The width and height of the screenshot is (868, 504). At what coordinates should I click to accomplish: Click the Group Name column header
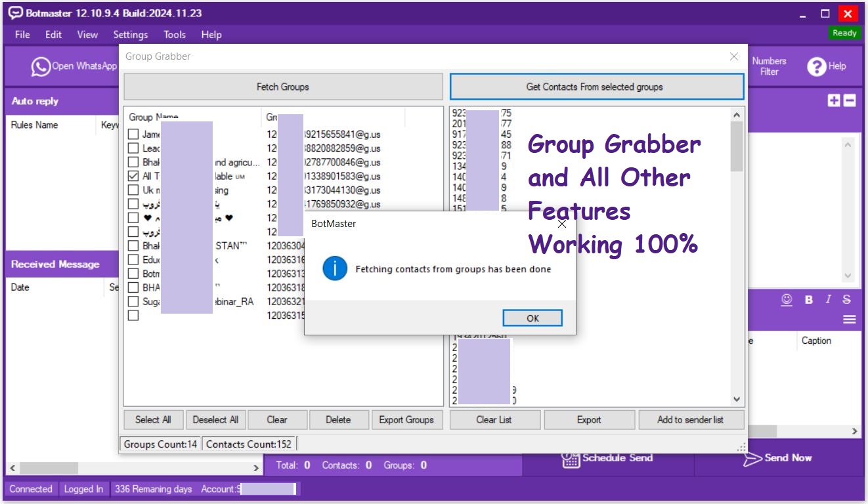pyautogui.click(x=192, y=117)
